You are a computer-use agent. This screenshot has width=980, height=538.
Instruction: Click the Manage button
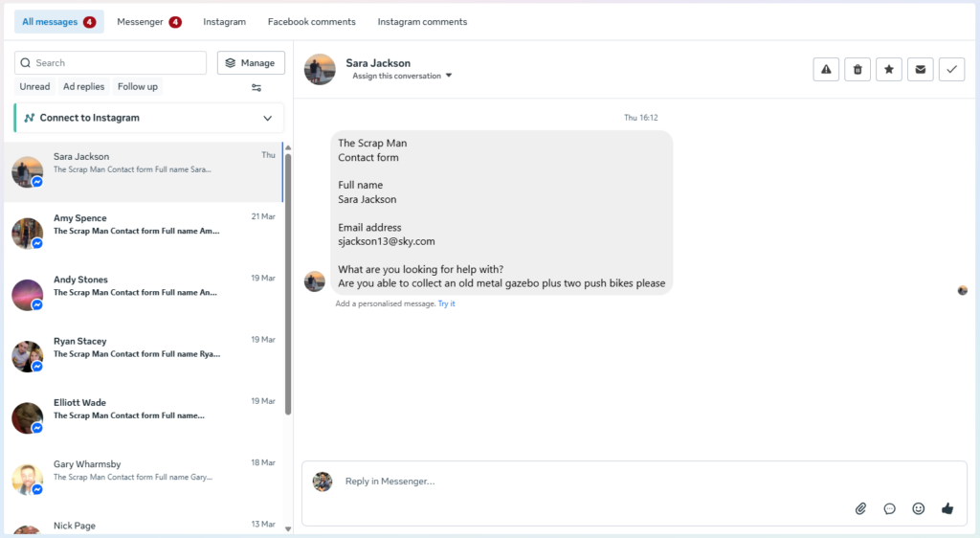tap(251, 63)
